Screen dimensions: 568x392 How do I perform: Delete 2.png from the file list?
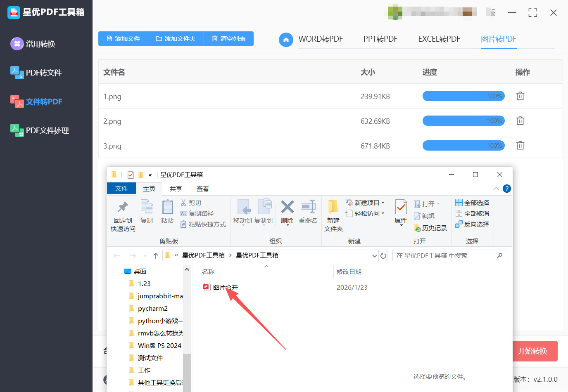(x=520, y=121)
